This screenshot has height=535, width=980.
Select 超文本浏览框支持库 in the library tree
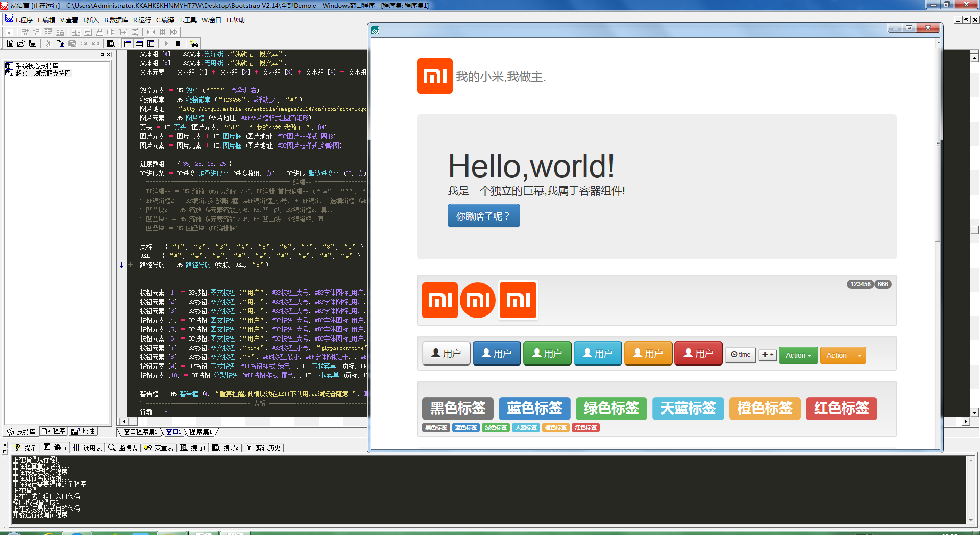(43, 73)
